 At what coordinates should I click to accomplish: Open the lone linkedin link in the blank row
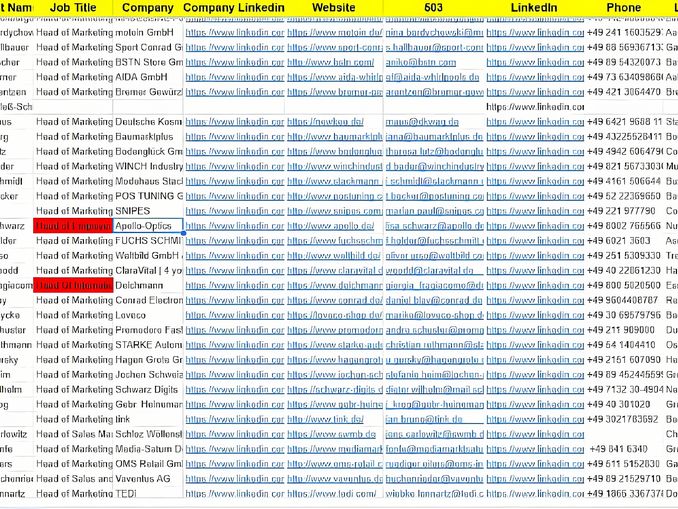[x=535, y=107]
